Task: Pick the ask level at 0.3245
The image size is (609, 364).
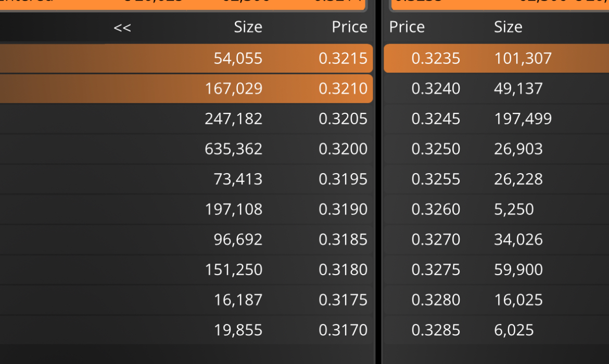Action: click(x=497, y=119)
